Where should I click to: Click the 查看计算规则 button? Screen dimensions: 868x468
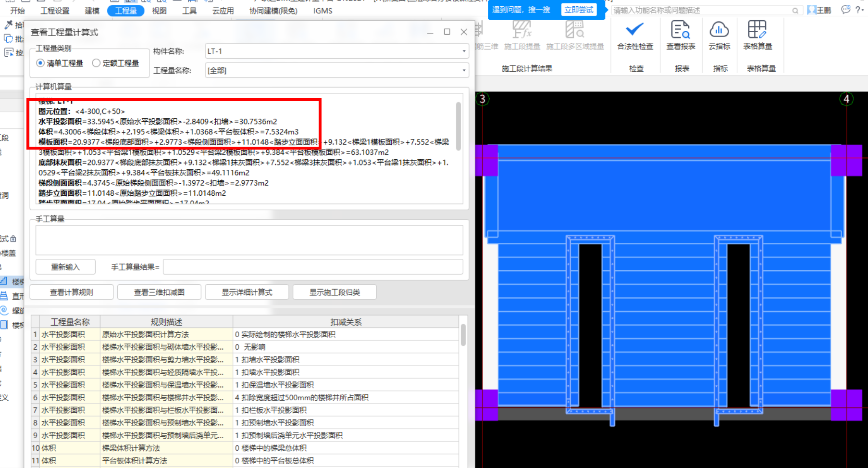click(x=72, y=292)
